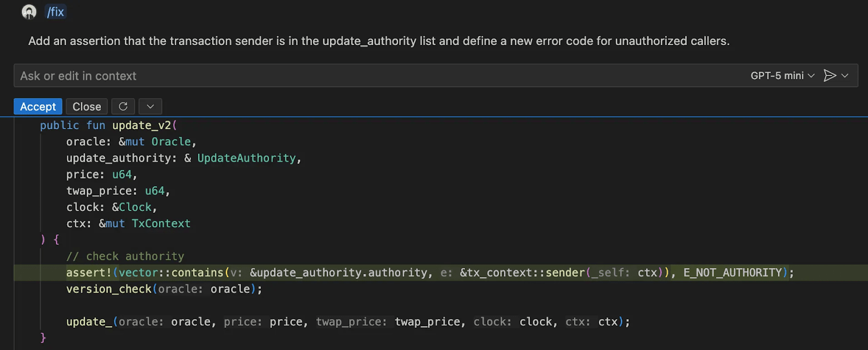Close the inline chat suggestion
Screen dimensions: 868x350
coord(87,106)
